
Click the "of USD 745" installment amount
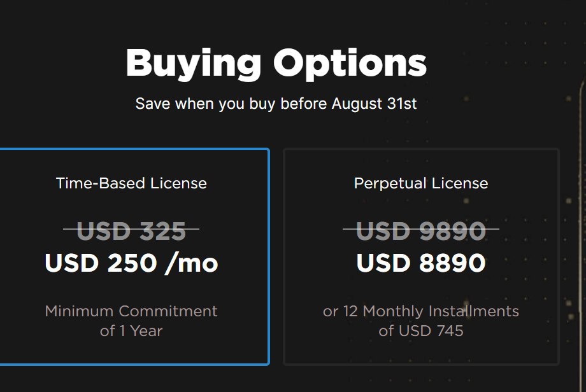420,331
